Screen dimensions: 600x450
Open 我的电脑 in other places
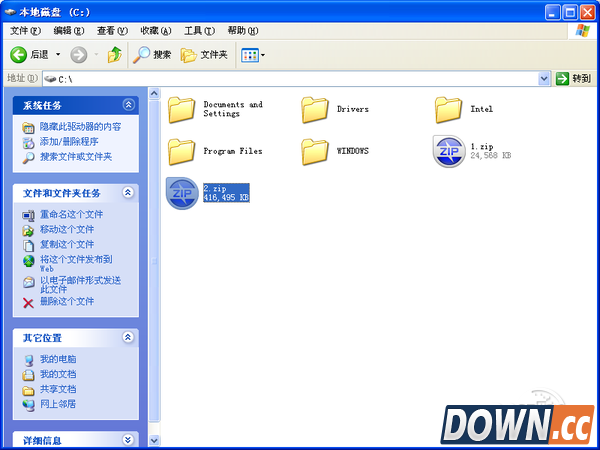pyautogui.click(x=58, y=359)
